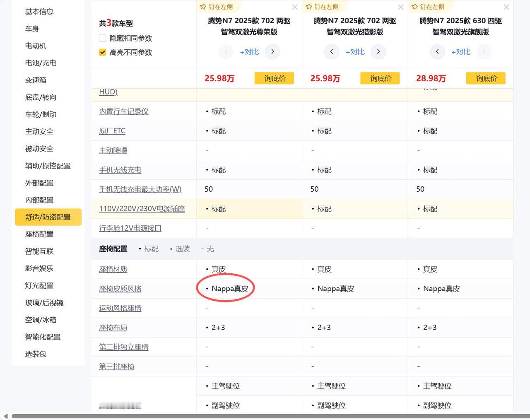
Task: Click 询底价 for the 猎影版 model
Action: [380, 78]
